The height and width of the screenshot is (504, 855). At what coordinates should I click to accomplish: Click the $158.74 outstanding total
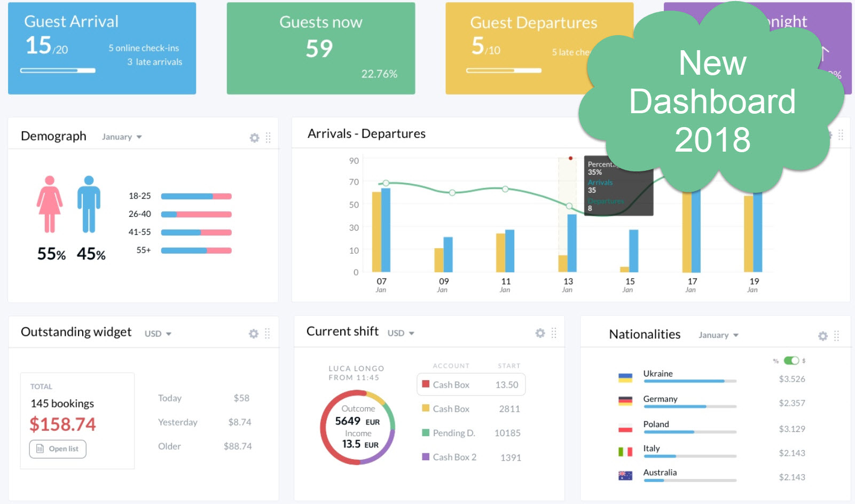pos(62,424)
